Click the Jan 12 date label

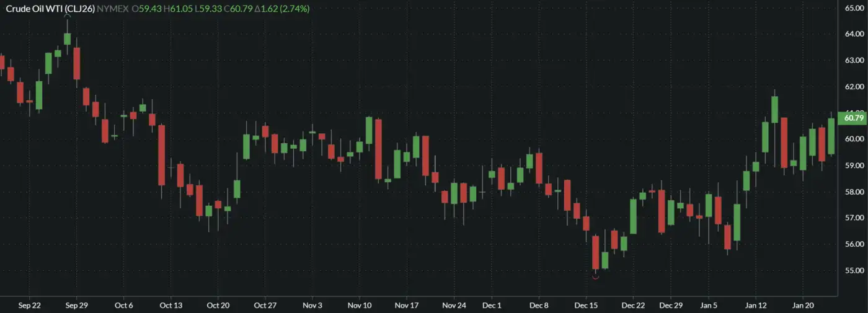755,306
